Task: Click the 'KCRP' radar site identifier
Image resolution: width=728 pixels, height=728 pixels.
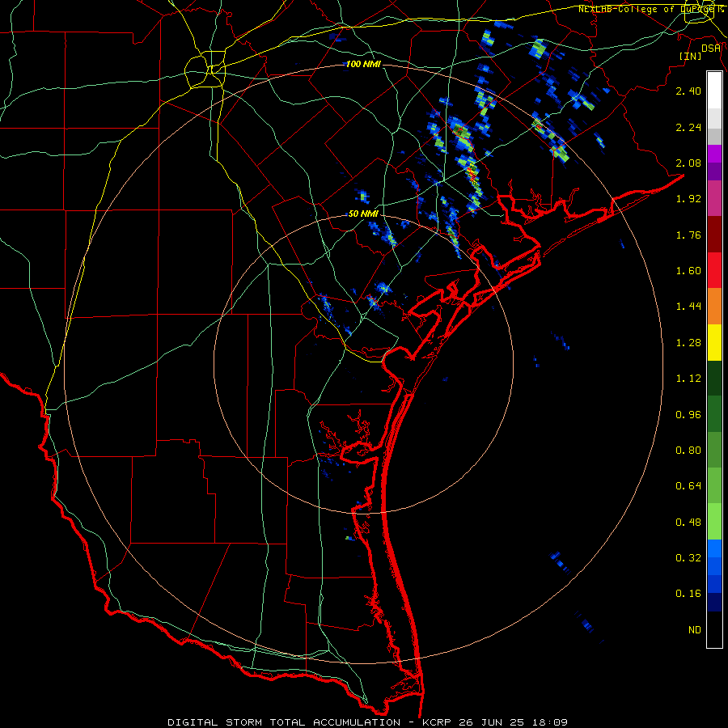Action: [437, 722]
